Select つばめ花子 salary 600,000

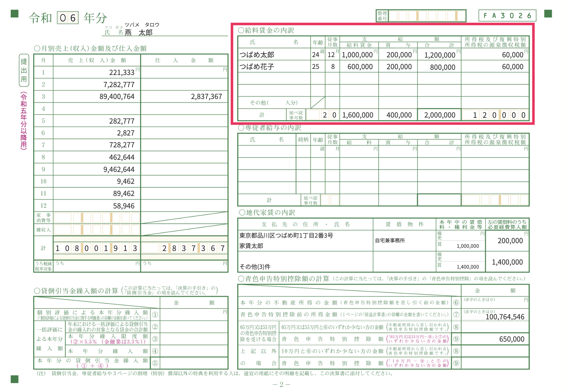[360, 67]
